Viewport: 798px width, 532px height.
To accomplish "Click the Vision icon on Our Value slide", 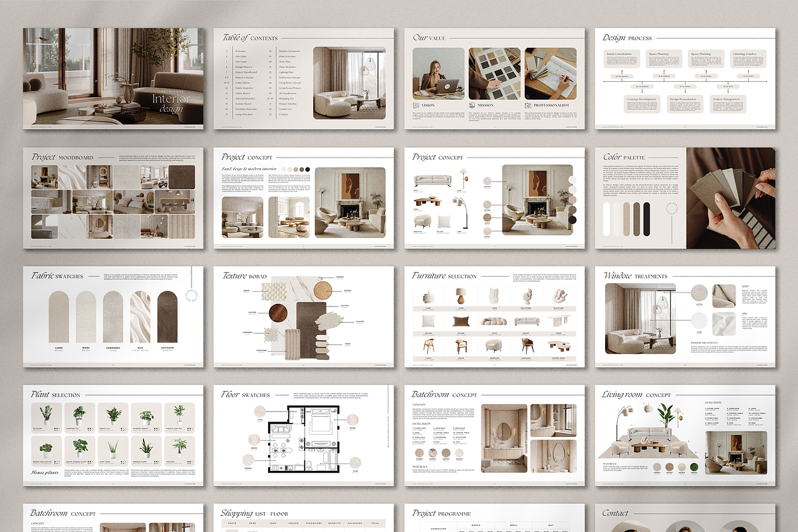I will (x=416, y=105).
